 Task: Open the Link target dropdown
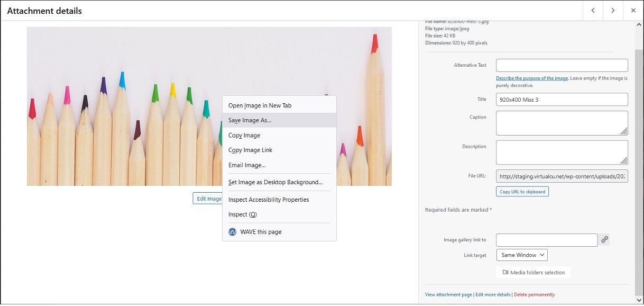pos(522,255)
